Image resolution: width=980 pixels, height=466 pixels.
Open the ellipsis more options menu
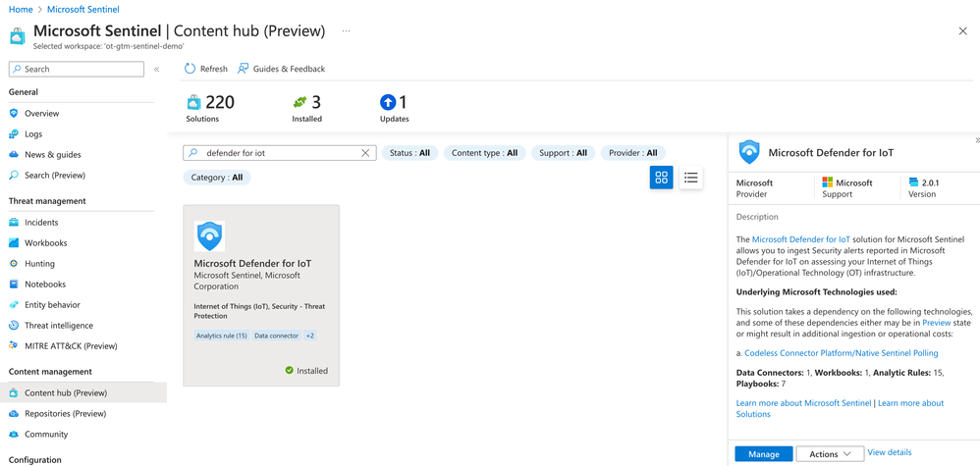pyautogui.click(x=347, y=30)
